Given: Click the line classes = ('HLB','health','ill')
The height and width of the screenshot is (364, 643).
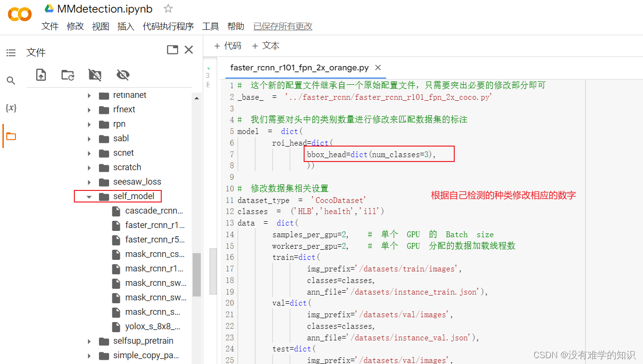Looking at the screenshot, I should coord(311,212).
